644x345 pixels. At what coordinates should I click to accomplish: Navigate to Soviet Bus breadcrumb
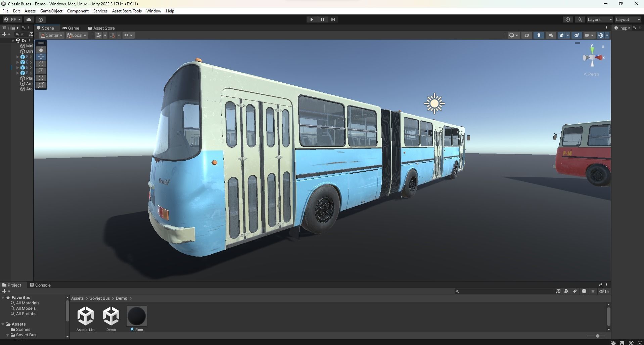click(100, 298)
